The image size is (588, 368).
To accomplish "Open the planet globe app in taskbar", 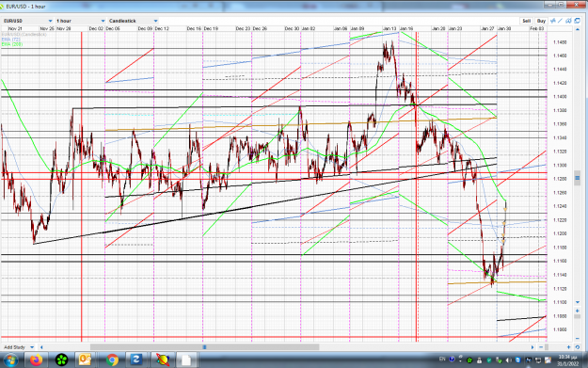I will [x=163, y=360].
